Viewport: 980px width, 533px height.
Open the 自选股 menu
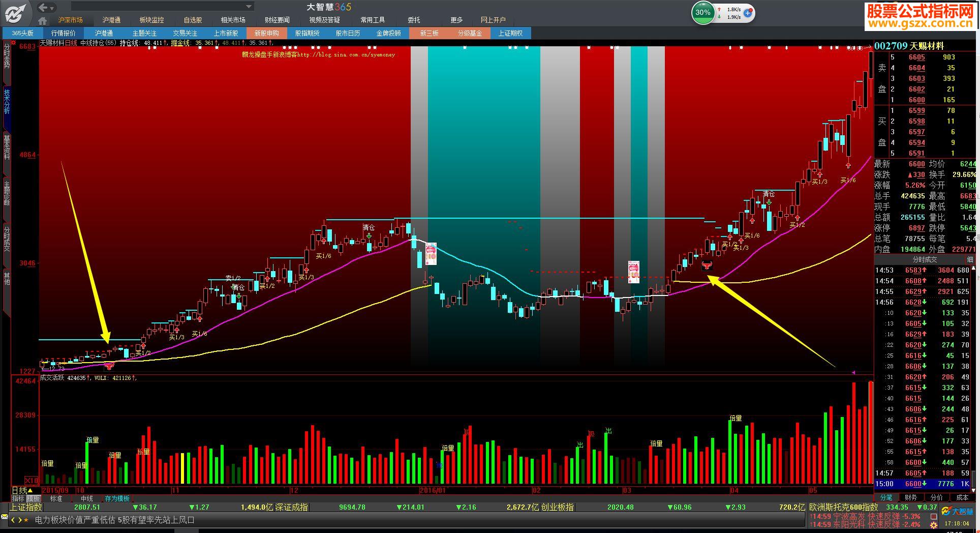pyautogui.click(x=193, y=20)
